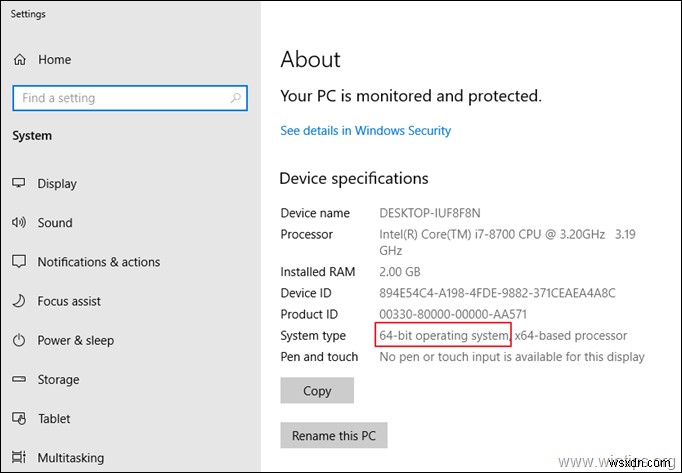Click the Notifications & actions icon
Image resolution: width=682 pixels, height=473 pixels.
click(x=18, y=262)
